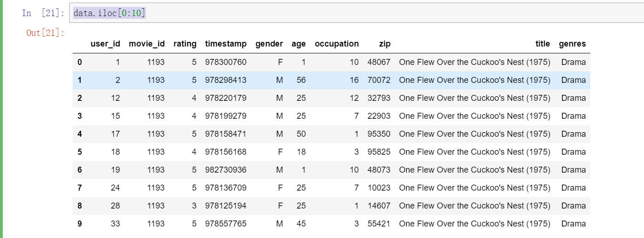Image resolution: width=644 pixels, height=238 pixels.
Task: Select the user_id column header
Action: [x=105, y=44]
